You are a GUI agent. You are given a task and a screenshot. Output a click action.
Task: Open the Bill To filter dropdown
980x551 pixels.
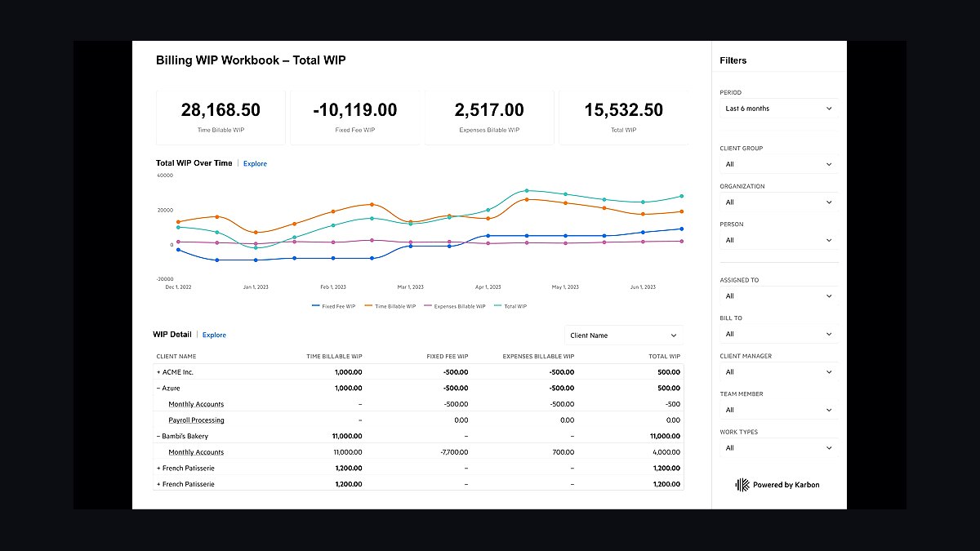point(779,334)
